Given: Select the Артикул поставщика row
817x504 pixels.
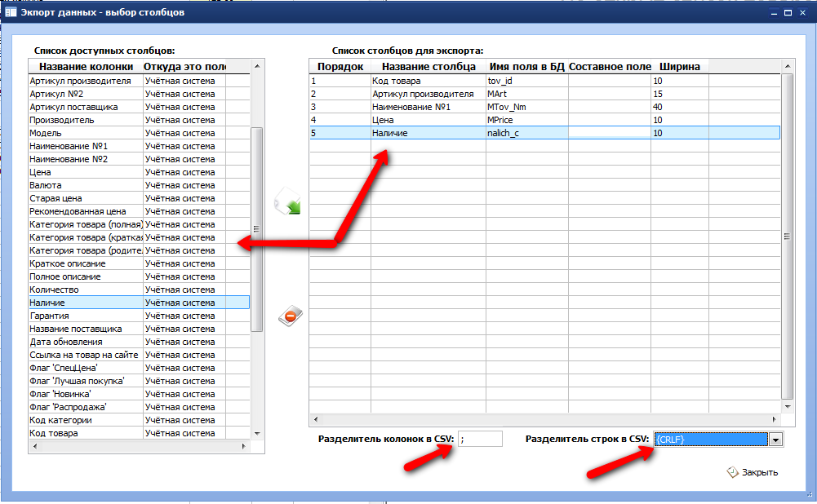Looking at the screenshot, I should tap(139, 107).
